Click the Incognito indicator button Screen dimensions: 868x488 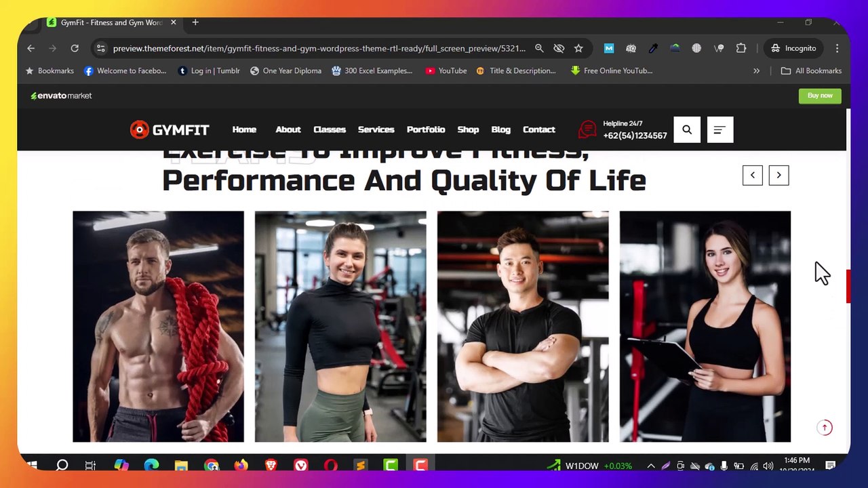[x=793, y=48]
